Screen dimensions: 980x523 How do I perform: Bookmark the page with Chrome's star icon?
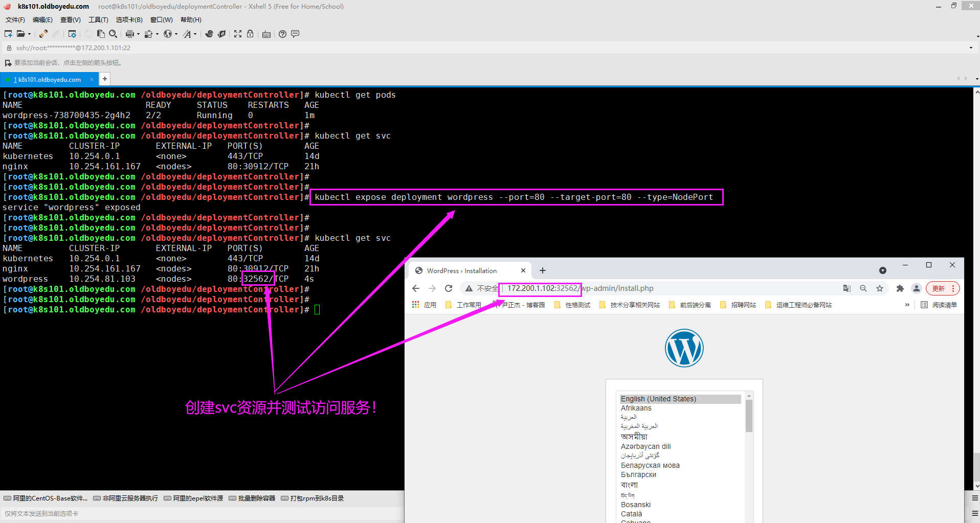click(x=880, y=288)
